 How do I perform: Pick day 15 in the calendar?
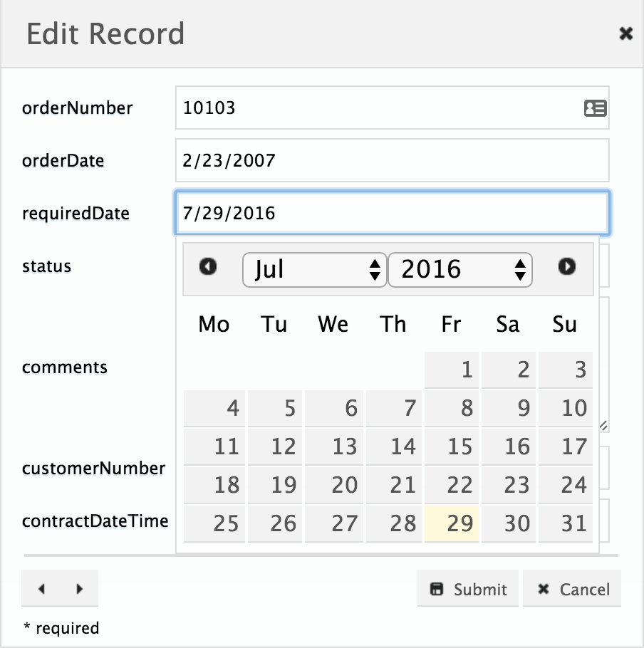[452, 446]
